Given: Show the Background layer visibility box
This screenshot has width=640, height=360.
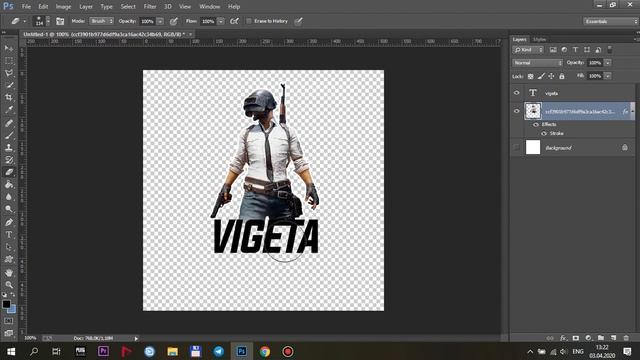Looking at the screenshot, I should tap(517, 147).
